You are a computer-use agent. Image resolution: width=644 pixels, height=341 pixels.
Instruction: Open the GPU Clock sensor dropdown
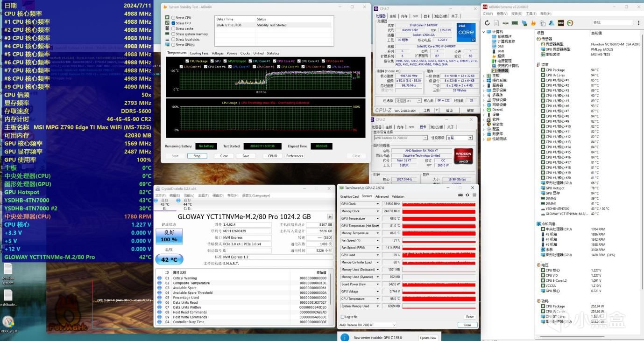click(377, 204)
